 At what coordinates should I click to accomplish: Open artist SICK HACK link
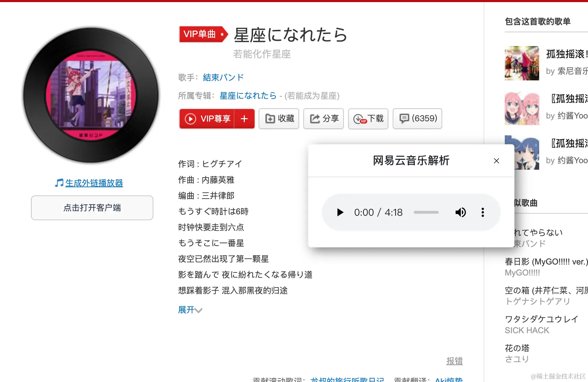pyautogui.click(x=527, y=330)
